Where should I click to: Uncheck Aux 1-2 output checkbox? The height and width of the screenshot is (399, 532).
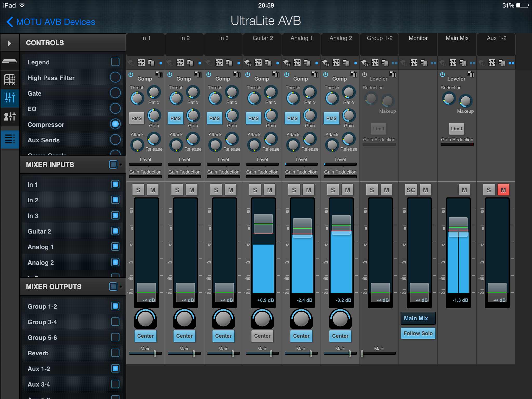pos(115,369)
